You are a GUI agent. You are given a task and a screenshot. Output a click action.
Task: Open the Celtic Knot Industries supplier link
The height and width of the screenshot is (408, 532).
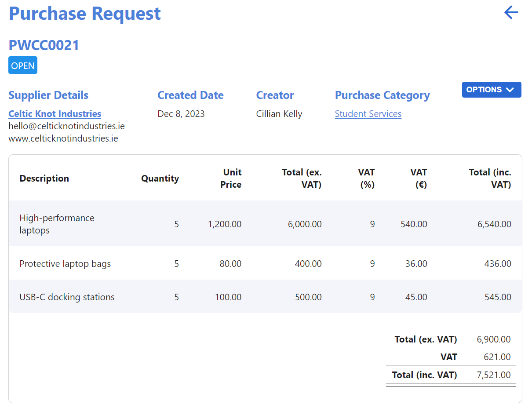(55, 114)
